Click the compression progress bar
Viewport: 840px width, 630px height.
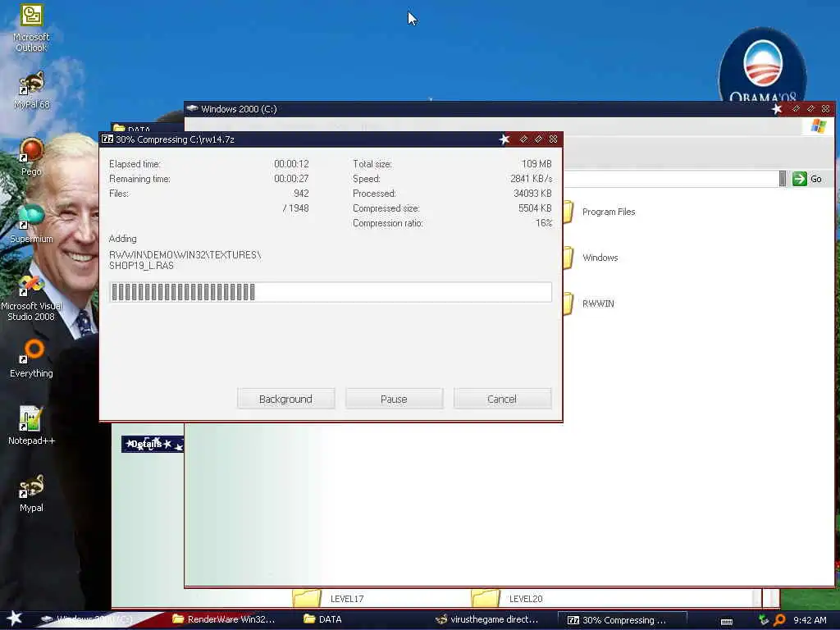click(331, 292)
